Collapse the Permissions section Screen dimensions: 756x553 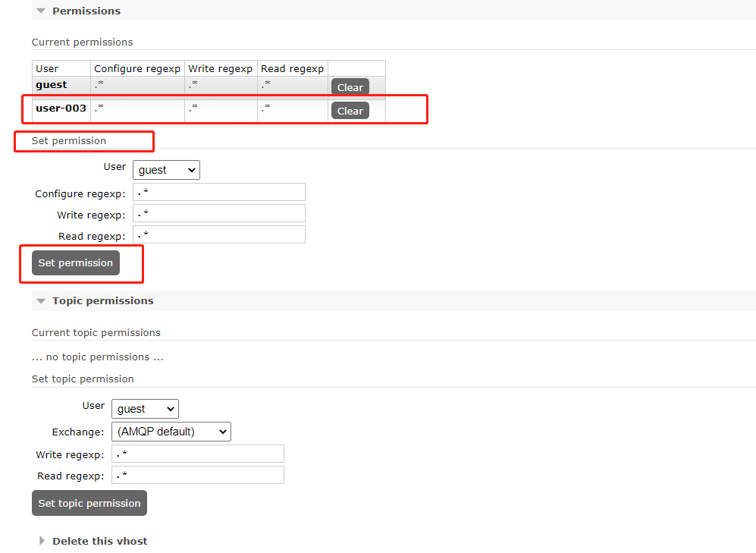tap(86, 11)
